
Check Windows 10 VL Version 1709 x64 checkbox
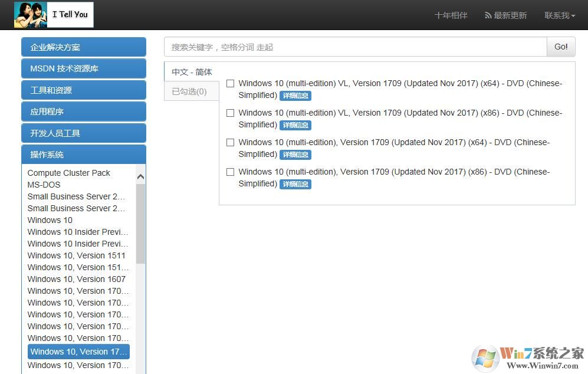231,84
